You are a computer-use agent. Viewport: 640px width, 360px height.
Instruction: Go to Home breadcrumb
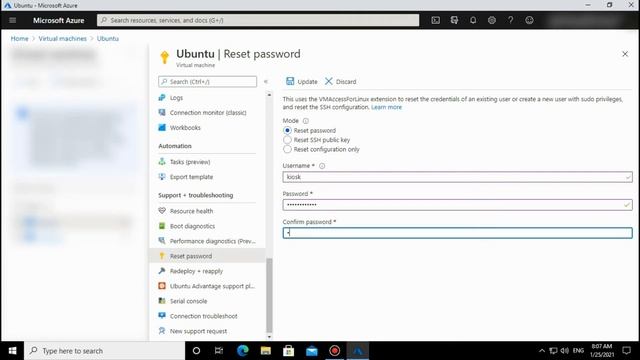20,38
